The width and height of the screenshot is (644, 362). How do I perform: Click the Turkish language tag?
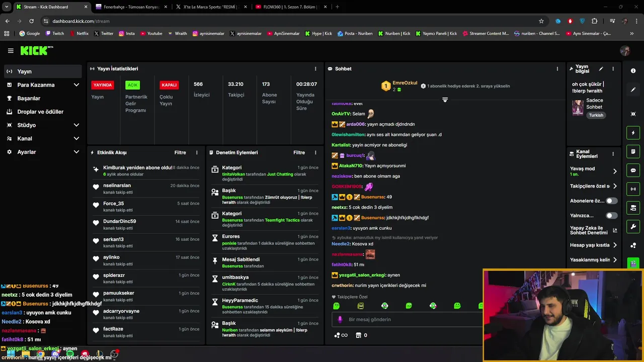point(596,115)
